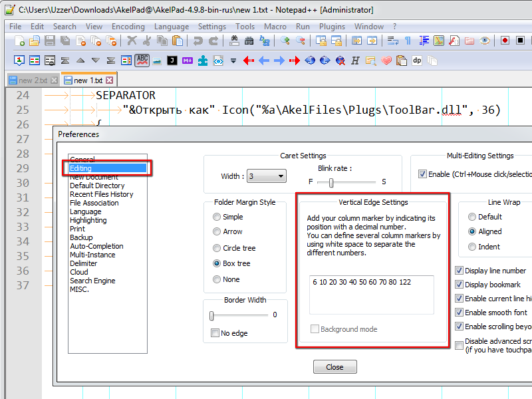This screenshot has width=532, height=399.
Task: Open the Macro menu
Action: click(x=275, y=27)
